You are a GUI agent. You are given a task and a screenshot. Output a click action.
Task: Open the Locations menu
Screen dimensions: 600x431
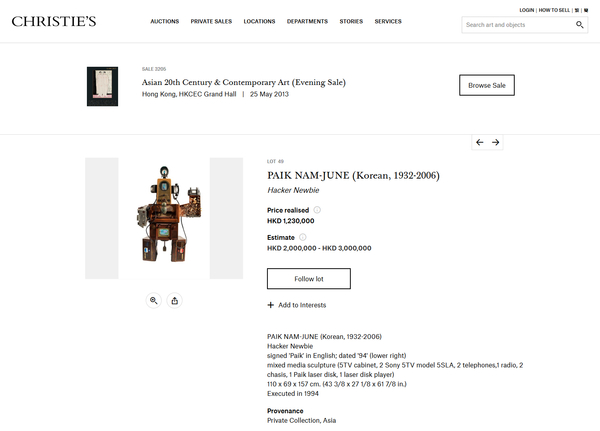(259, 21)
